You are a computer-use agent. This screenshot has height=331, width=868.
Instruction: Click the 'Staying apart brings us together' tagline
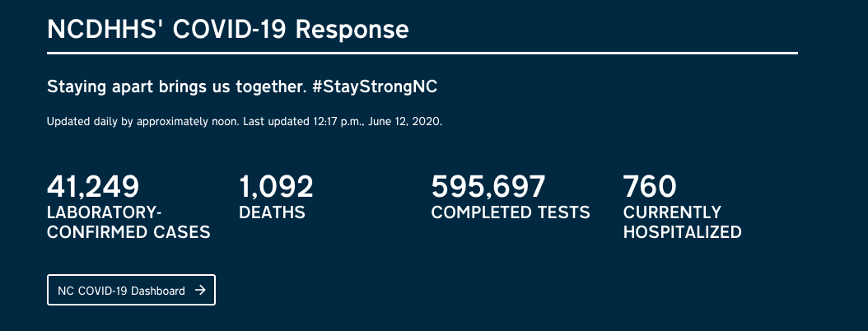pyautogui.click(x=177, y=87)
